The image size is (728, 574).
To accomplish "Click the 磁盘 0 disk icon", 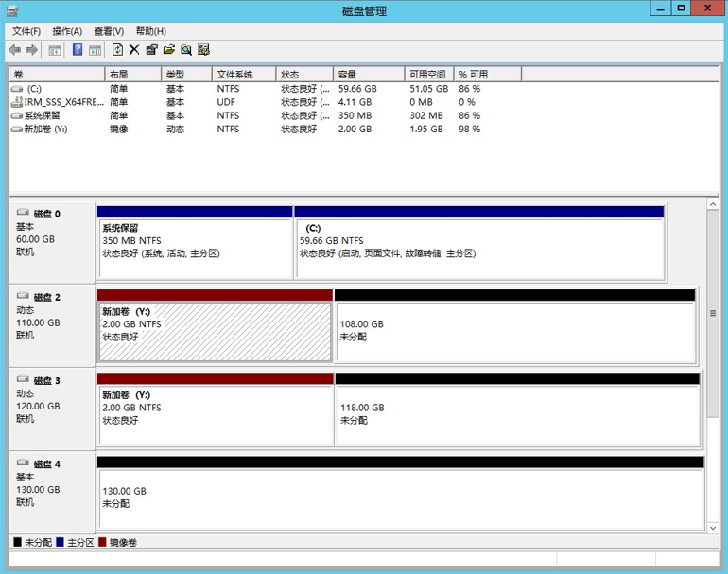I will tap(23, 213).
